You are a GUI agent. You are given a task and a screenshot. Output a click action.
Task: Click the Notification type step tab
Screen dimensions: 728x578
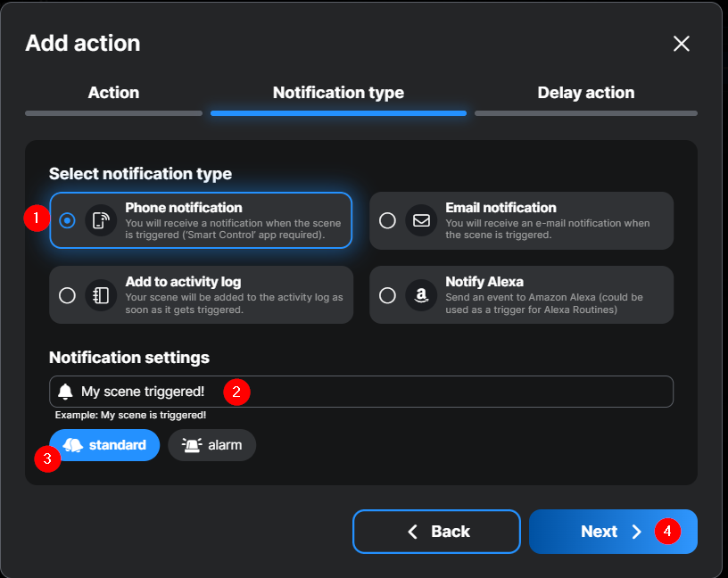click(338, 93)
